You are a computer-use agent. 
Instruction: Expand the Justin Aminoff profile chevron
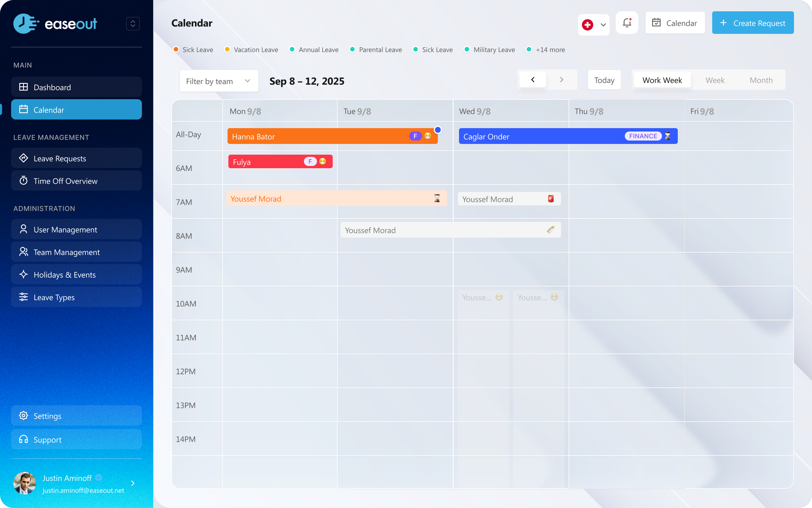[x=133, y=483]
